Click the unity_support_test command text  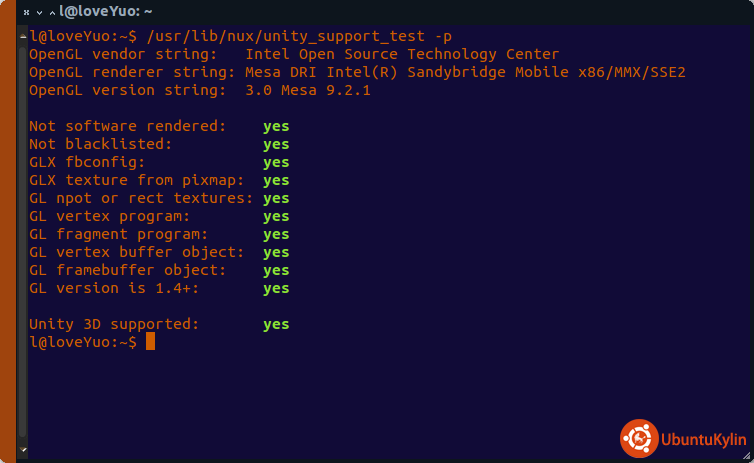pos(299,36)
